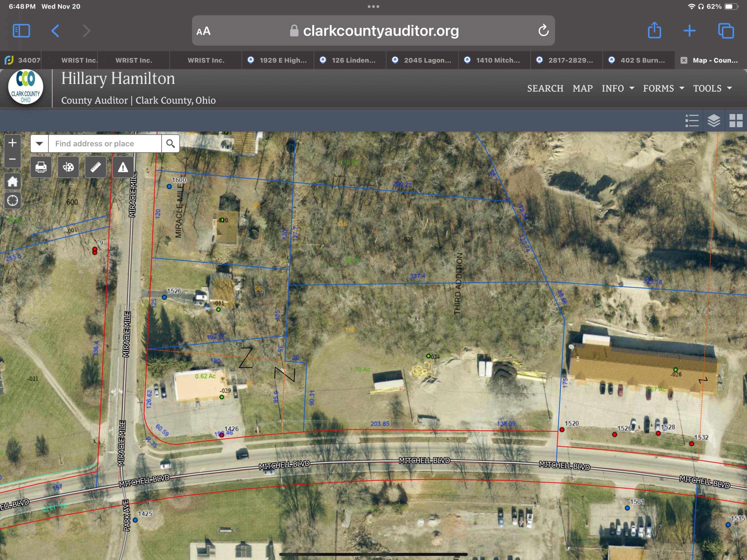The width and height of the screenshot is (747, 560).
Task: Switch to the 126 Linden tab
Action: (350, 60)
